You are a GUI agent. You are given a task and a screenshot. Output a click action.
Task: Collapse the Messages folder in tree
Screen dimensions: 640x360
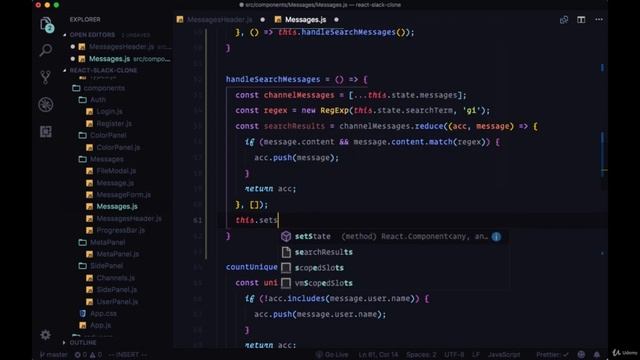[107, 159]
